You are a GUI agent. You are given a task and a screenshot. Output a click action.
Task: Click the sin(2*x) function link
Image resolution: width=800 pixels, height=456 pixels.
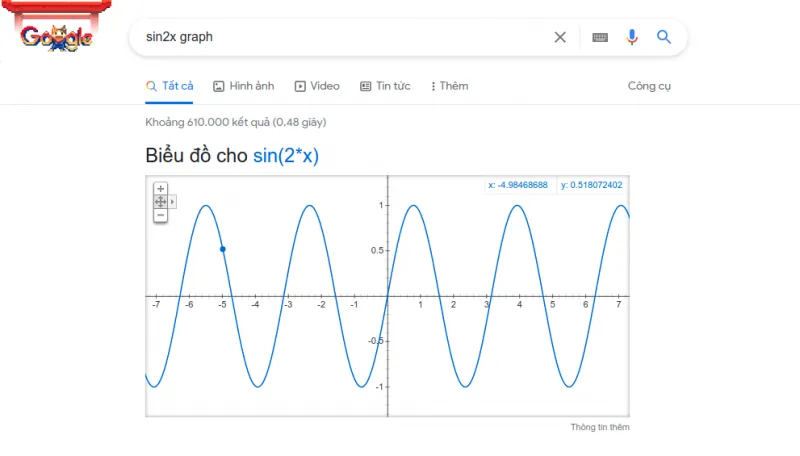pos(286,156)
